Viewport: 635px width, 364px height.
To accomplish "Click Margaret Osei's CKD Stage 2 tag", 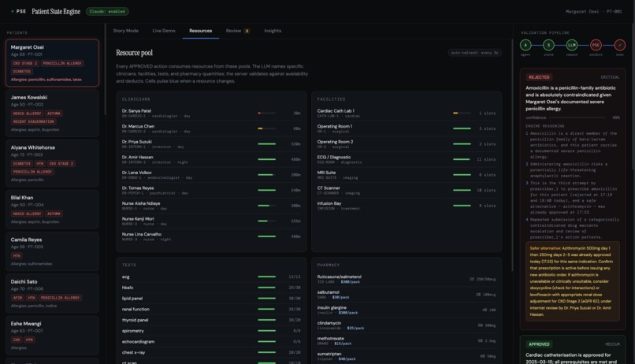I will click(24, 63).
